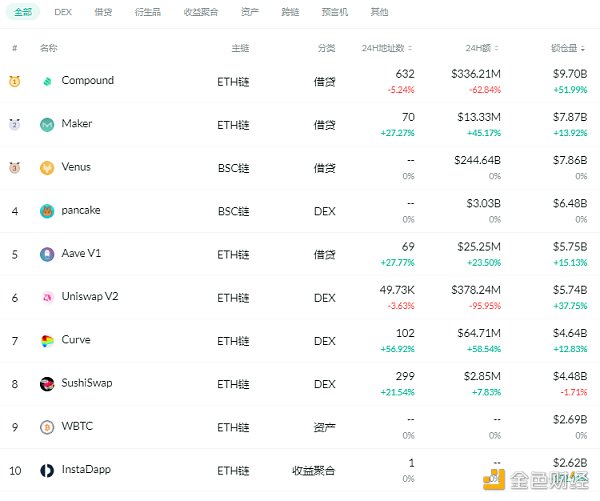Open the Venus project link
This screenshot has height=501, width=600.
(x=76, y=167)
